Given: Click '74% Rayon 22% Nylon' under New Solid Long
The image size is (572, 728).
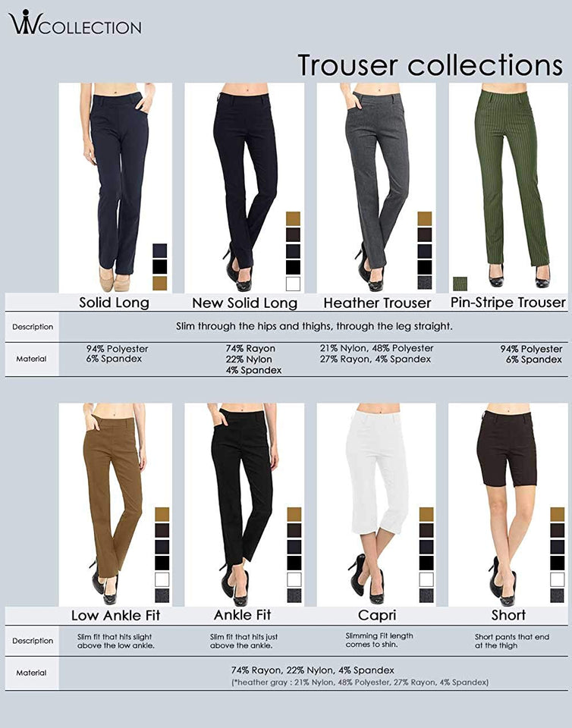Looking at the screenshot, I should click(253, 359).
